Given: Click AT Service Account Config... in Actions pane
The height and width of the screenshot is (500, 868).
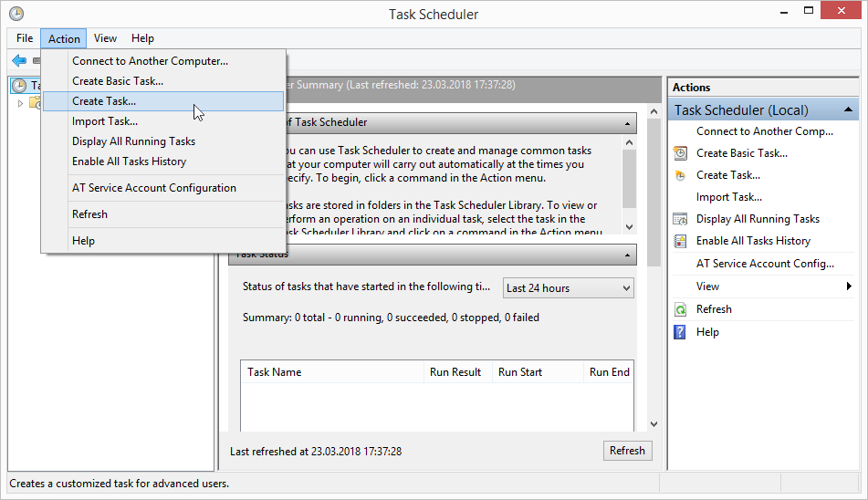Looking at the screenshot, I should pos(765,264).
